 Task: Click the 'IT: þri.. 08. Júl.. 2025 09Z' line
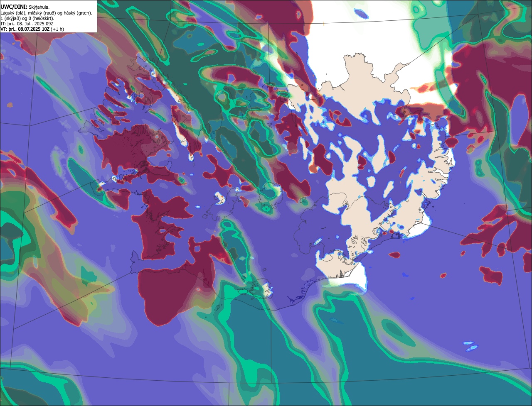click(27, 24)
